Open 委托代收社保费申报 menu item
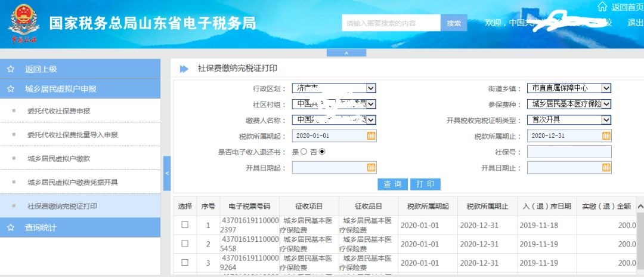 (58, 111)
